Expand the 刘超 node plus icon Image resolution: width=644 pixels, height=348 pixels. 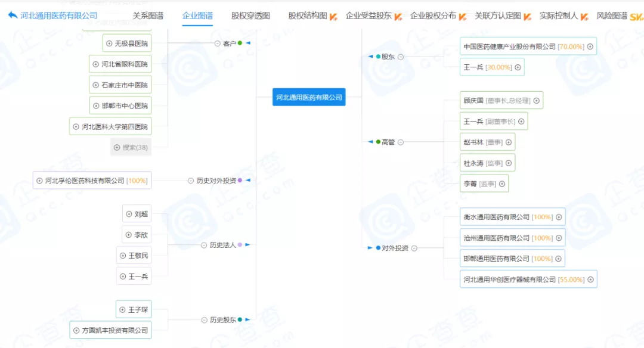click(129, 214)
